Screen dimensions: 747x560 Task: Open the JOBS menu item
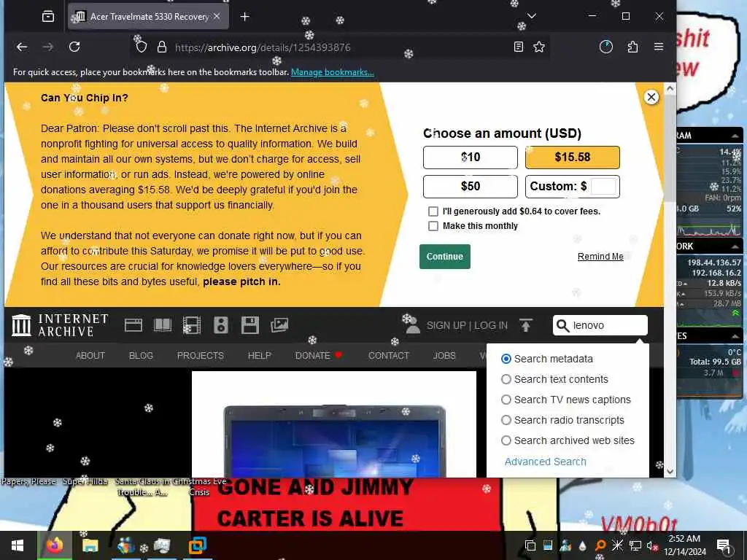tap(444, 355)
